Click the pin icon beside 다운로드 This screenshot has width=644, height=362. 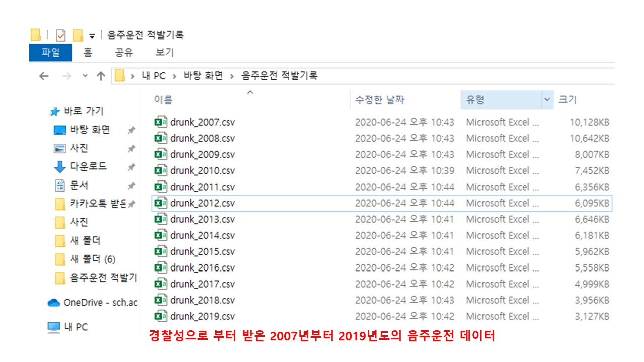(x=131, y=167)
